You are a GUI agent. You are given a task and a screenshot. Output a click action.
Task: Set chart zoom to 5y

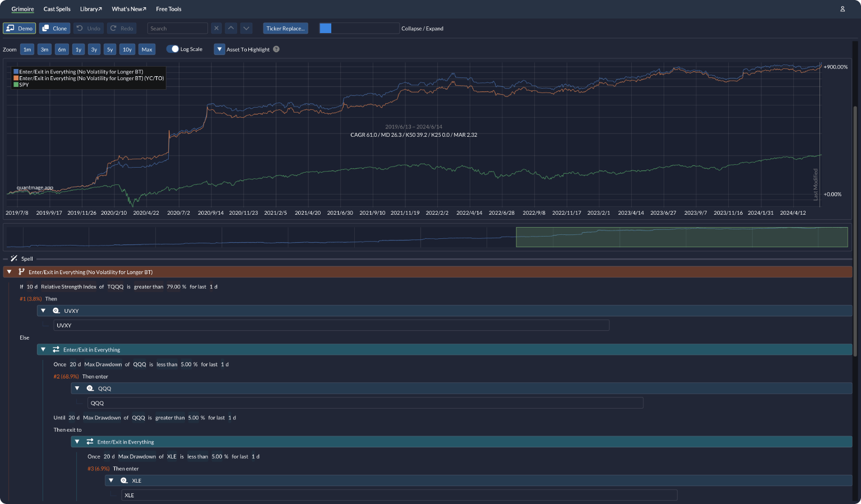coord(110,49)
